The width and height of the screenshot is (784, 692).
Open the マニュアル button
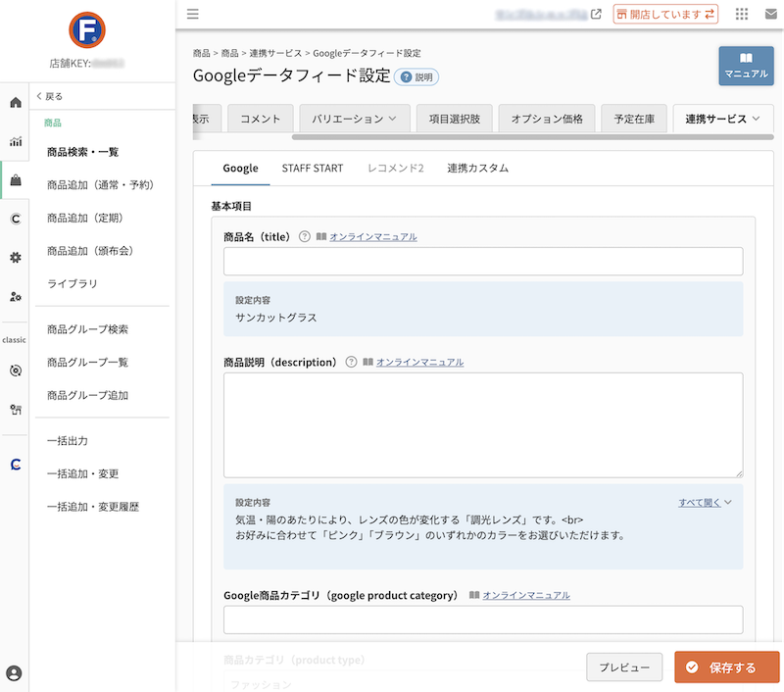point(746,66)
